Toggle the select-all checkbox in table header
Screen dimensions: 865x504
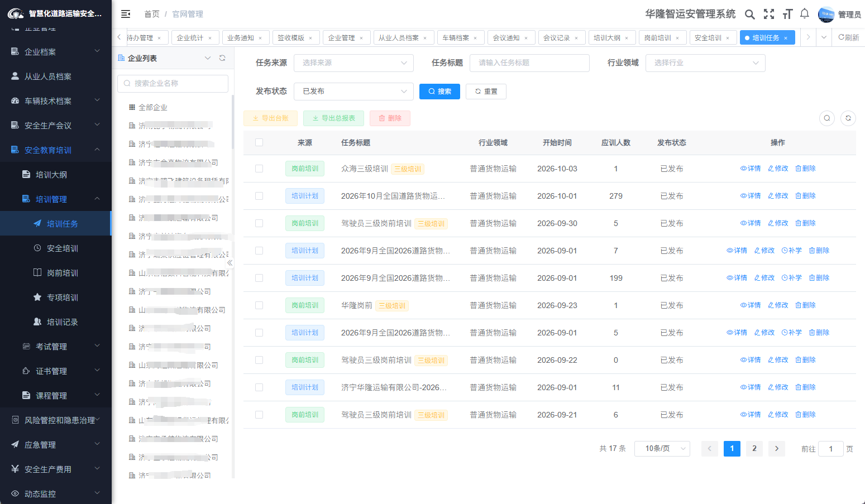(x=259, y=142)
